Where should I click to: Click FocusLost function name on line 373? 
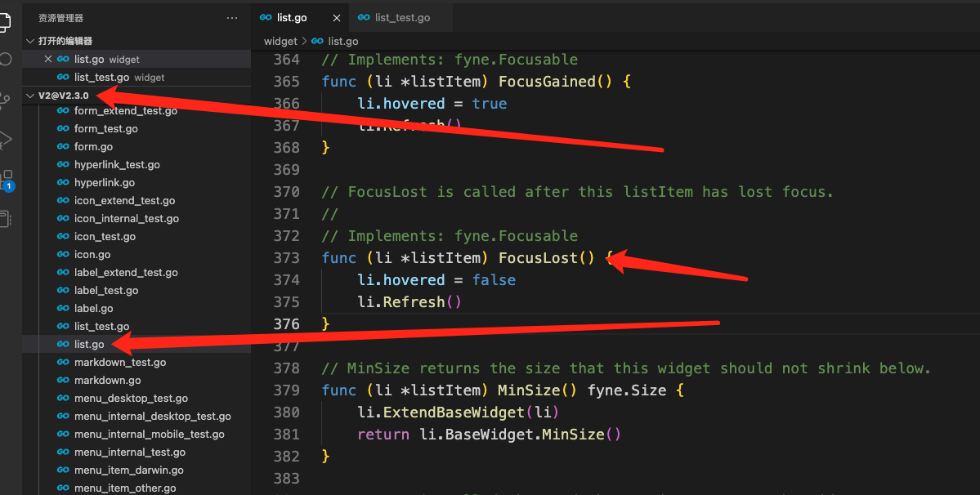(x=538, y=258)
